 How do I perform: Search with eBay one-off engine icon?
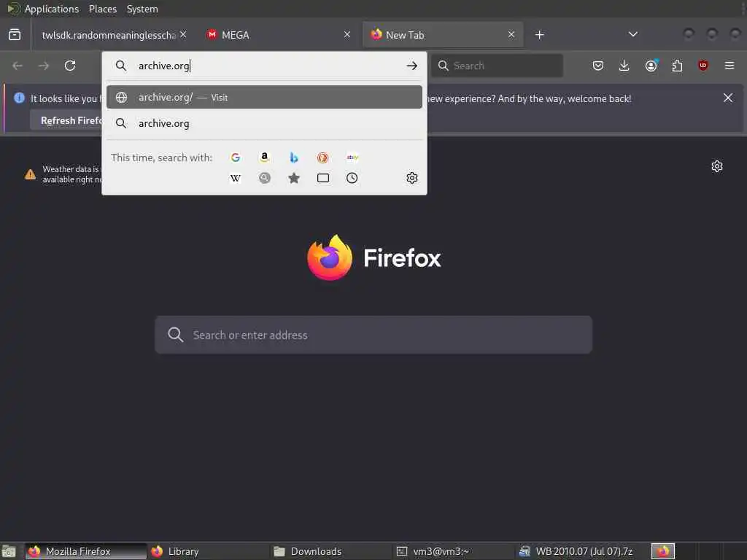click(352, 157)
